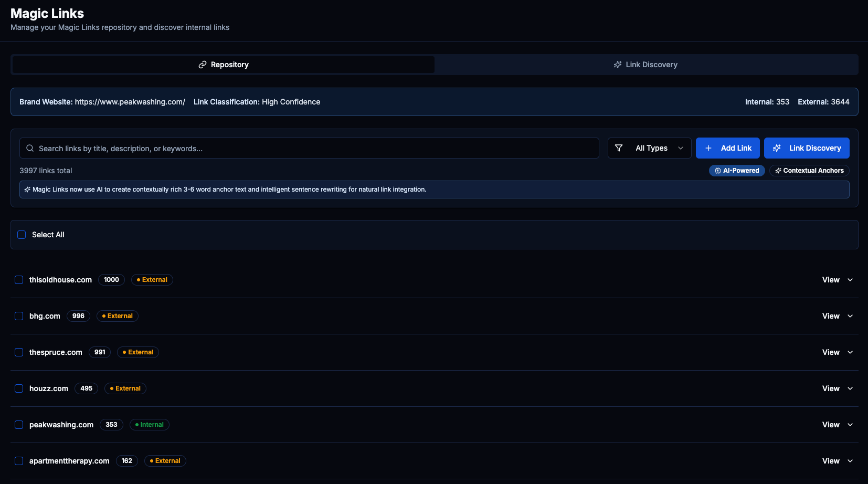This screenshot has width=868, height=484.
Task: Enable the Select All checkbox
Action: click(x=22, y=235)
